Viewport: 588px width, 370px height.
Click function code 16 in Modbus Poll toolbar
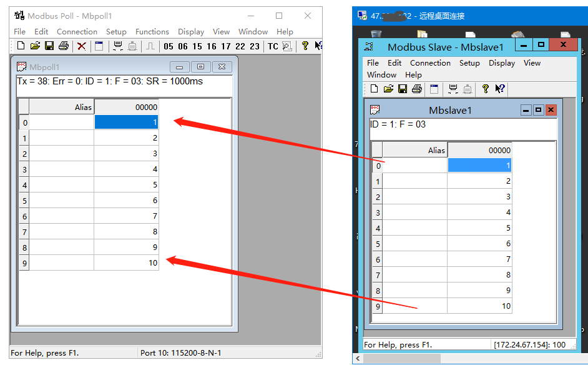(212, 46)
